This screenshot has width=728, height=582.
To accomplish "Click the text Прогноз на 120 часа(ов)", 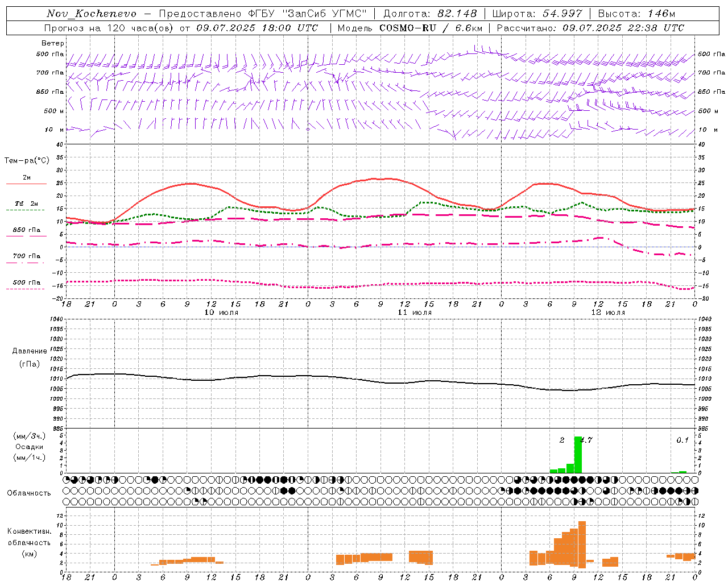I will [x=109, y=28].
